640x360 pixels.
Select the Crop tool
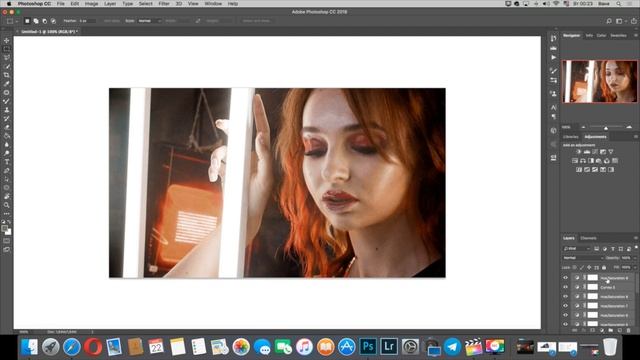pos(7,75)
